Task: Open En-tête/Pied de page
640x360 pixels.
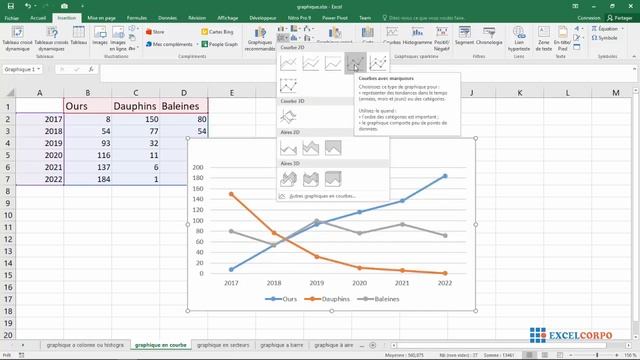Action: (562, 38)
